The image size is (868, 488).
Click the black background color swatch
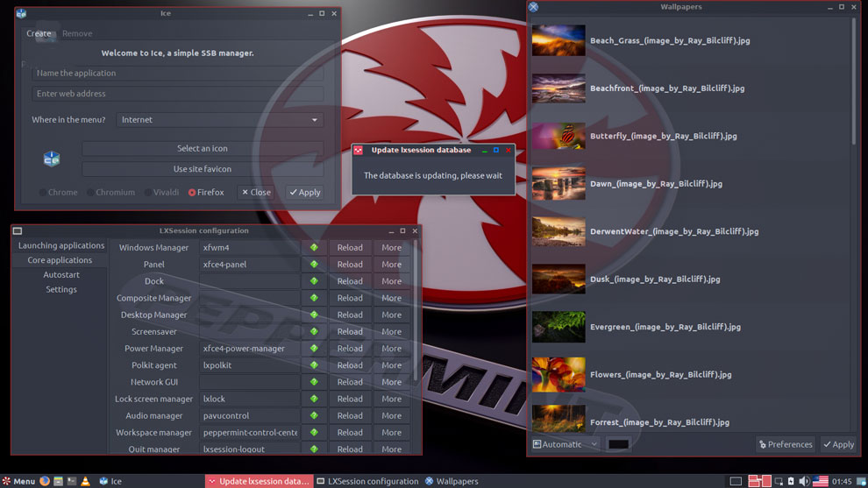(618, 444)
